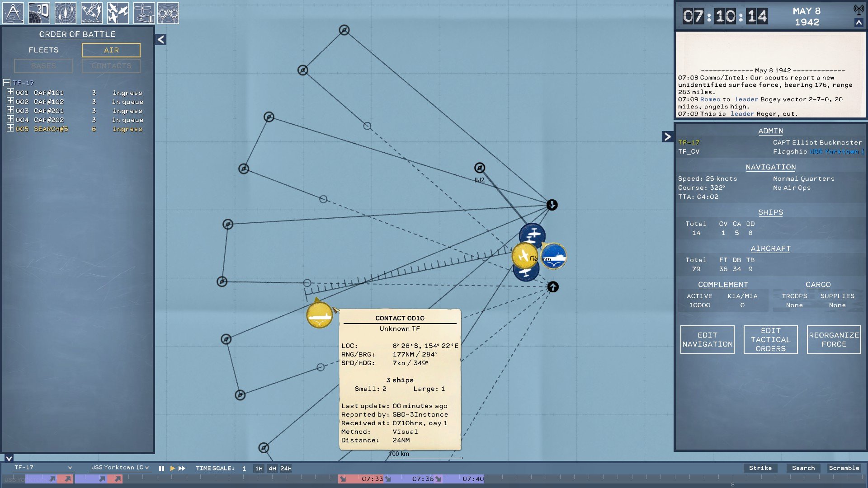Expand the 005 SEARCH#5 flight entry
Screen dimensions: 868x488
tap(10, 128)
